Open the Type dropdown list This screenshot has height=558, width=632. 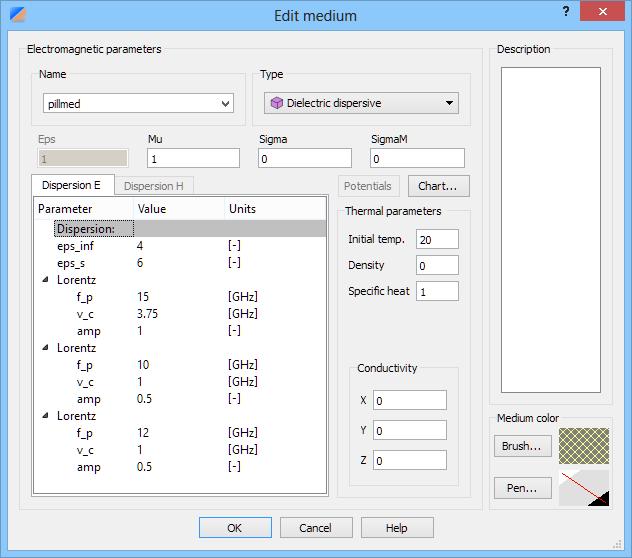449,103
